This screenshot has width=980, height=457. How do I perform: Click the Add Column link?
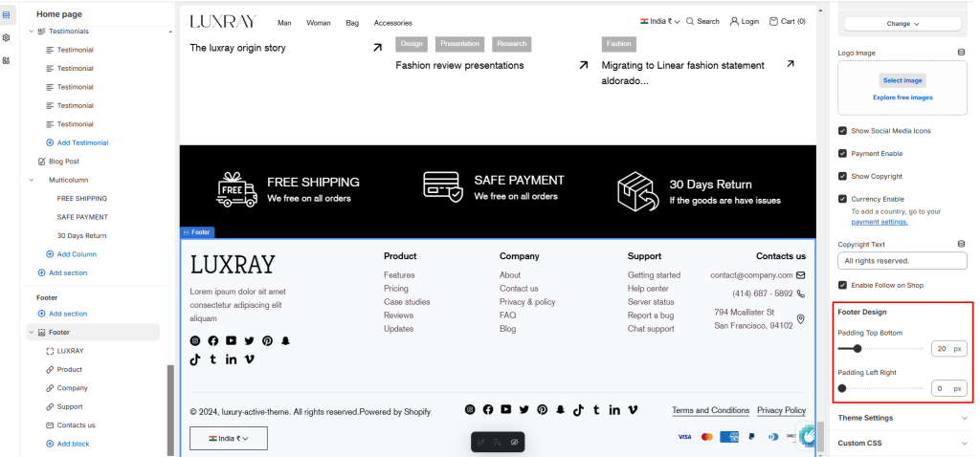point(77,254)
